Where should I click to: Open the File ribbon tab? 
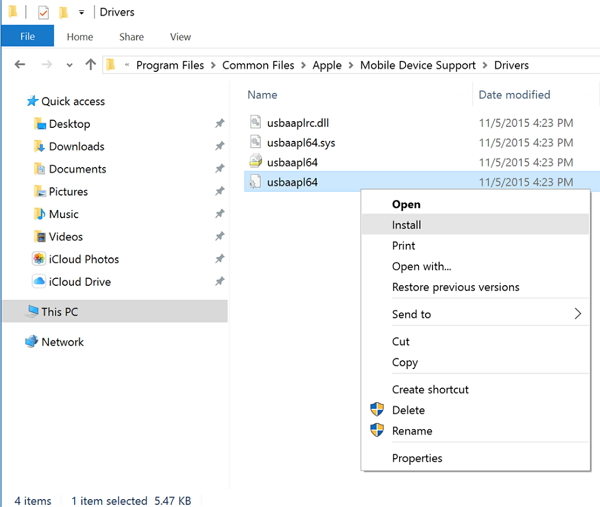28,36
